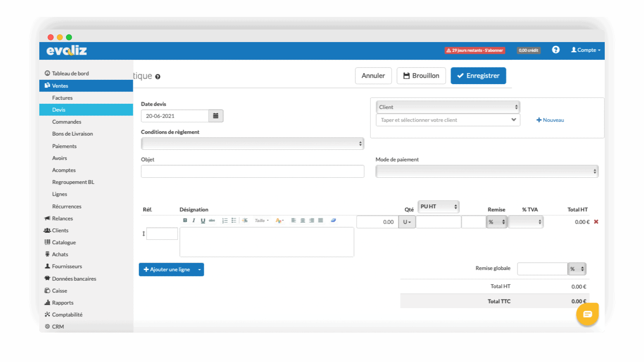This screenshot has height=362, width=644.
Task: Open the % TVA rate dropdown
Action: [526, 222]
